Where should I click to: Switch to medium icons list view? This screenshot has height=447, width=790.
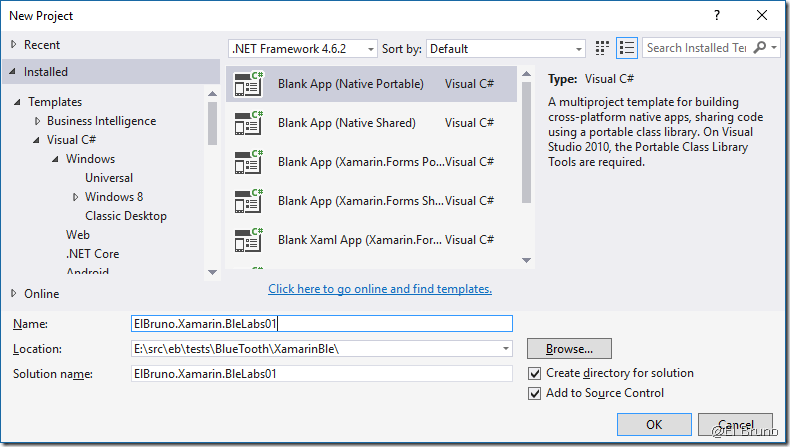click(x=627, y=48)
